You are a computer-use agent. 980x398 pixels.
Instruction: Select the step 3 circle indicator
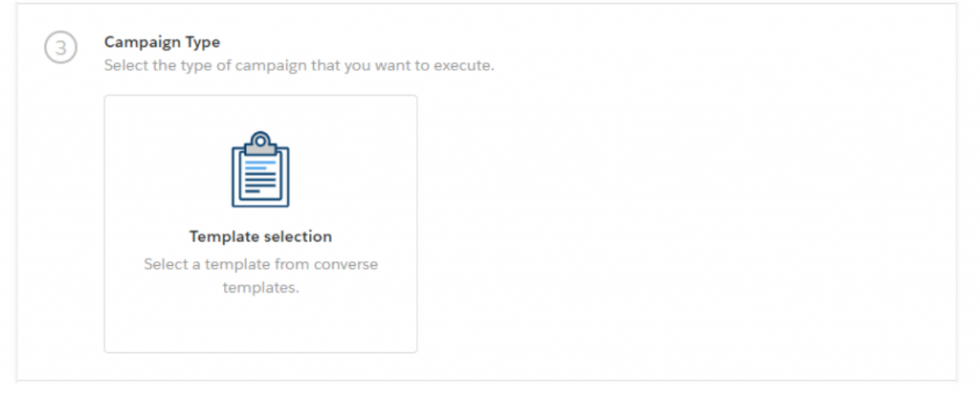pos(60,48)
